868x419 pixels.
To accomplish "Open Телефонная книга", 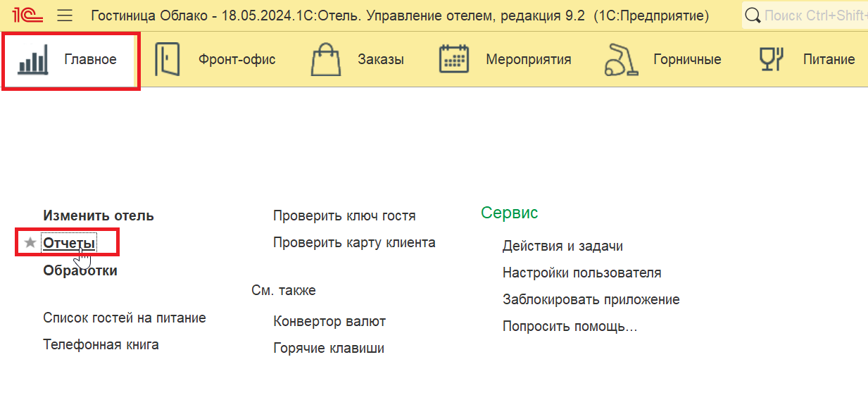I will (101, 345).
